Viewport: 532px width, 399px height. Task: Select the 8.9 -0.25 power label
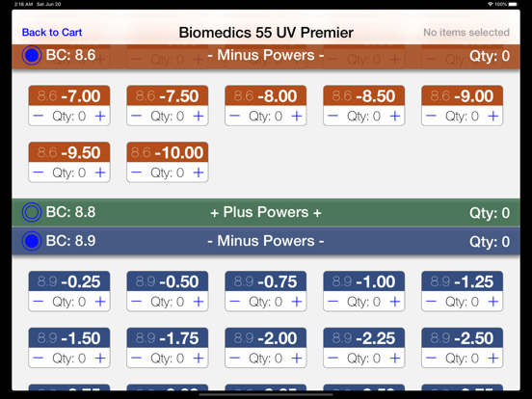tap(69, 281)
